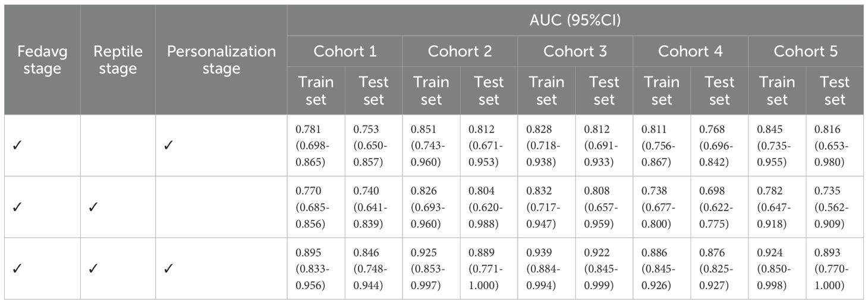Image resolution: width=868 pixels, height=304 pixels.
Task: Select the cell with AUC value 0.781
Action: pos(316,145)
